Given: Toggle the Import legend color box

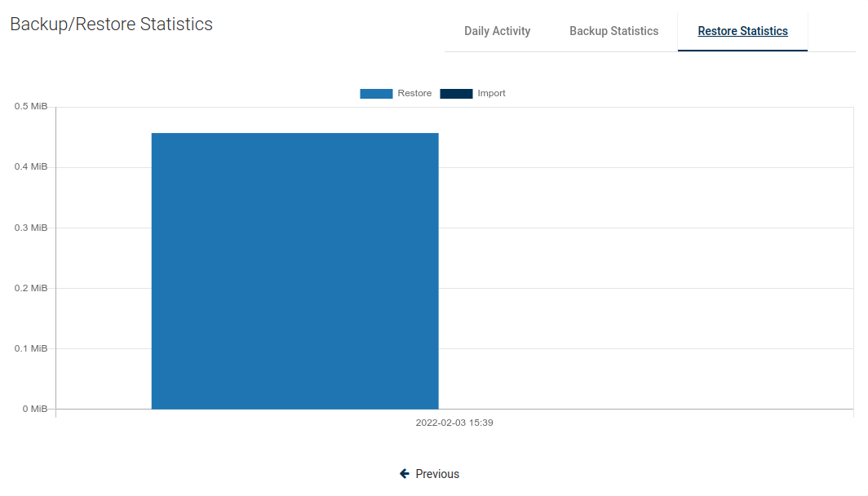Looking at the screenshot, I should pos(456,94).
